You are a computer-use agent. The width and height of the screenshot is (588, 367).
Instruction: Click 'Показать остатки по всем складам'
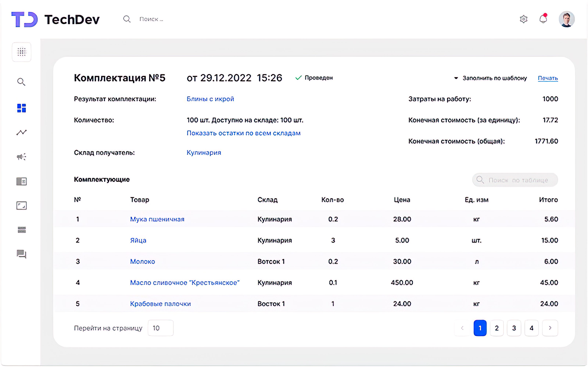[x=243, y=133]
